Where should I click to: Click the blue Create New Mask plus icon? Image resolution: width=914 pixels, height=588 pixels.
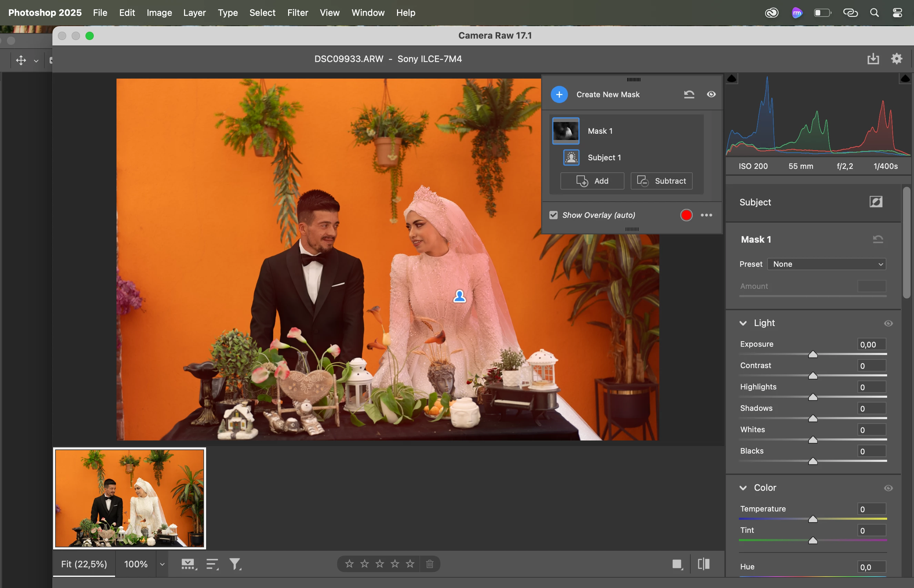click(x=559, y=94)
